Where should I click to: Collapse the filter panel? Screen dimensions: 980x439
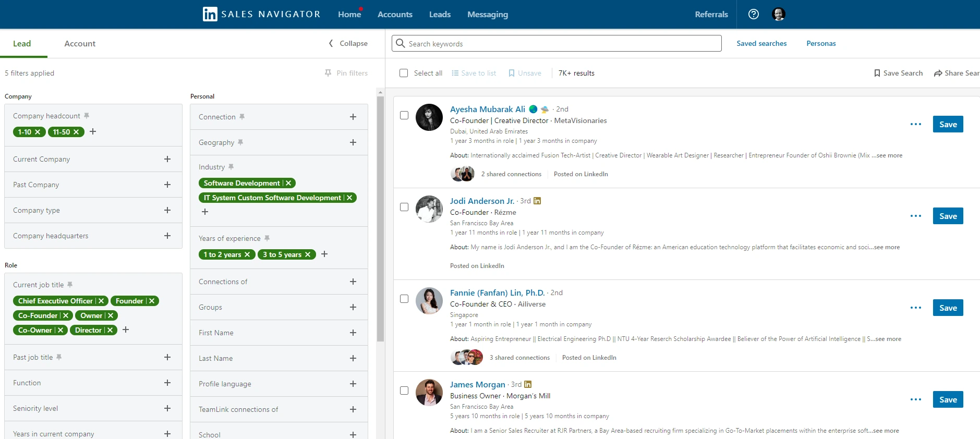[x=348, y=43]
